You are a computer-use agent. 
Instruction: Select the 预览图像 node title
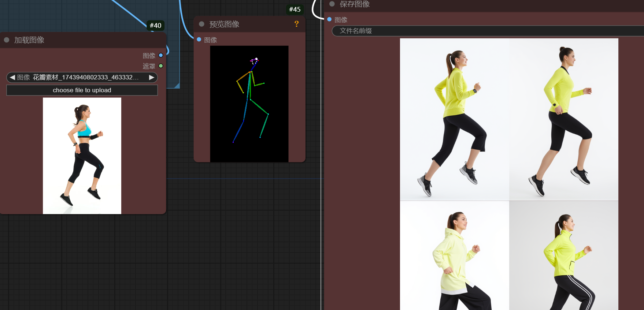(224, 24)
